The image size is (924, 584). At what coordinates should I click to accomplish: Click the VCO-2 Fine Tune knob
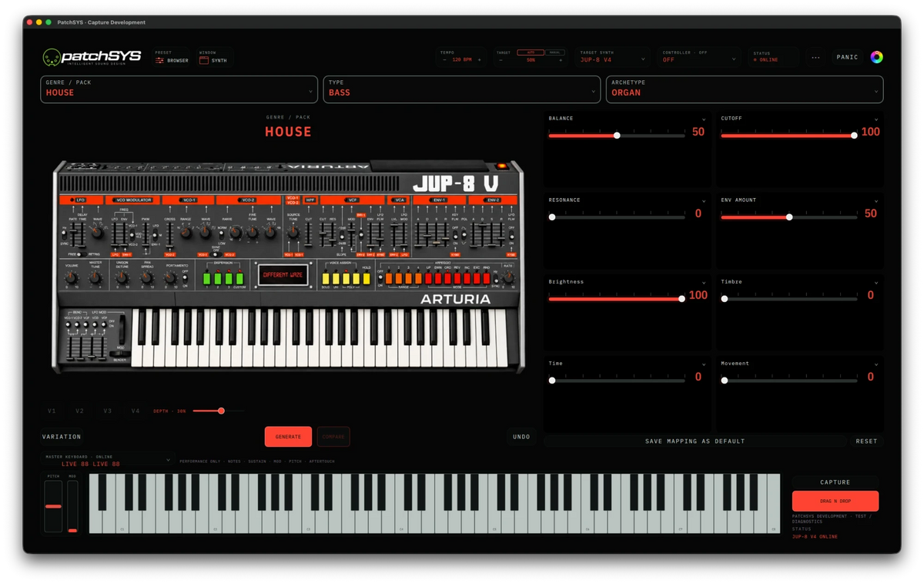pos(253,233)
